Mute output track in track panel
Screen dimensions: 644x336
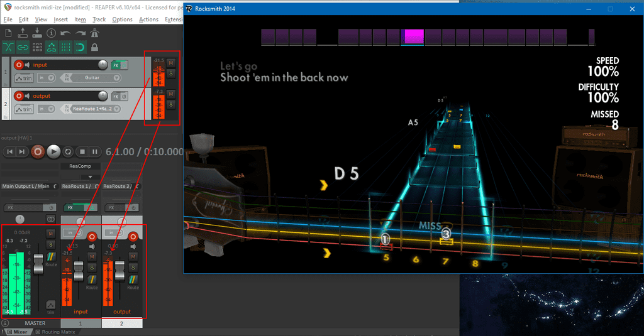click(171, 94)
